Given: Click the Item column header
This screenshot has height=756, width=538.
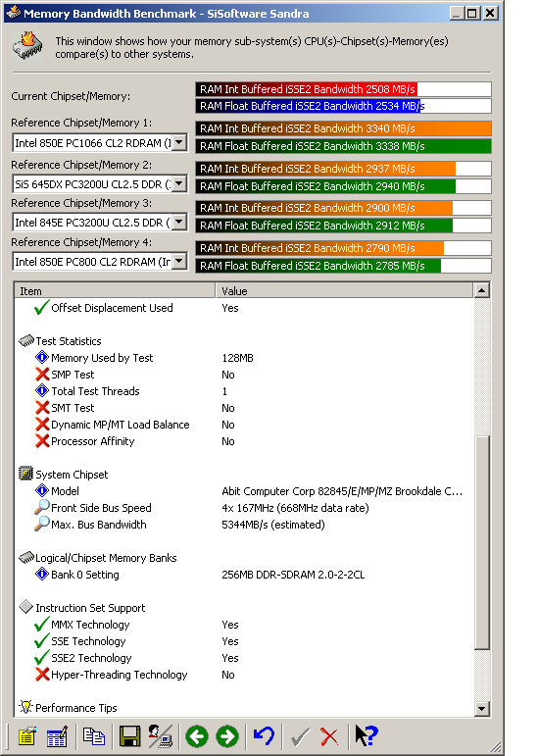Looking at the screenshot, I should (115, 291).
